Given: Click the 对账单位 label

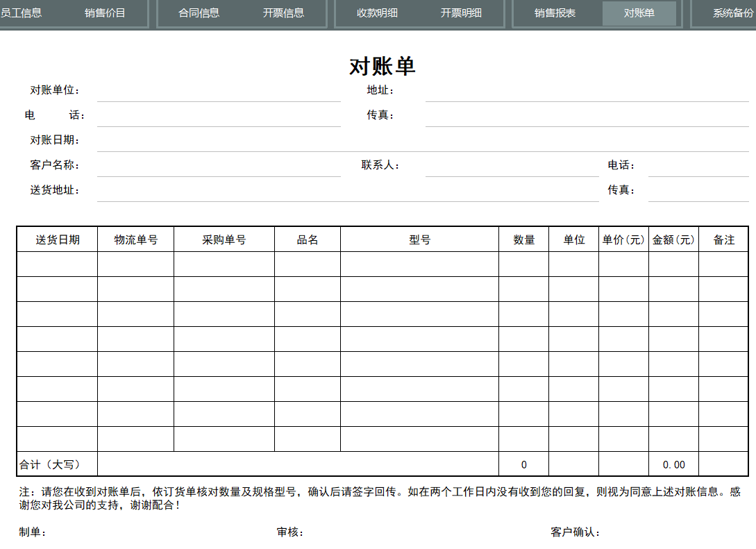Looking at the screenshot, I should click(54, 90).
